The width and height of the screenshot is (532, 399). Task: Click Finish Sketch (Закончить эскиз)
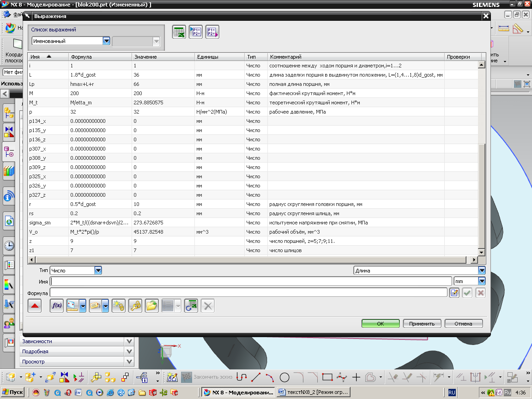click(x=207, y=377)
